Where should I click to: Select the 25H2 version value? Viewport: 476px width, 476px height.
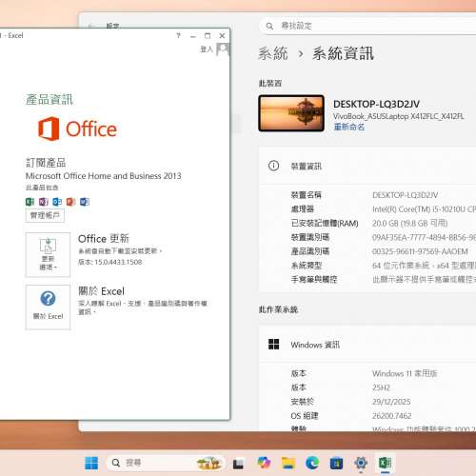tap(381, 387)
